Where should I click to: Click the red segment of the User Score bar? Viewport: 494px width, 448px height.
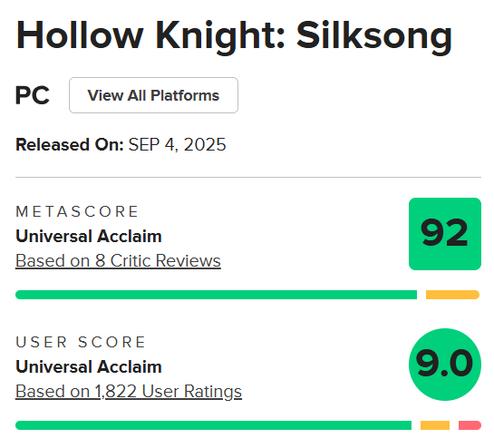(x=470, y=425)
